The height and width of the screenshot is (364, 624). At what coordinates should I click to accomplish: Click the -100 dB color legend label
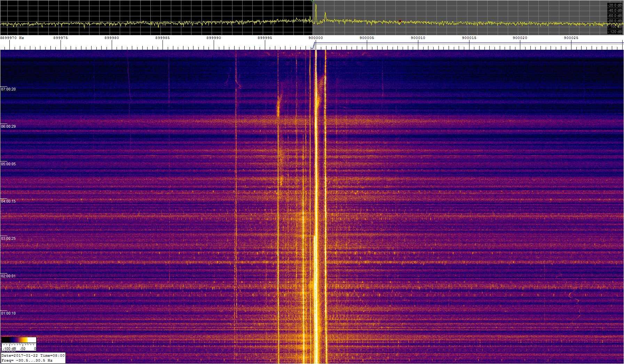point(9,349)
